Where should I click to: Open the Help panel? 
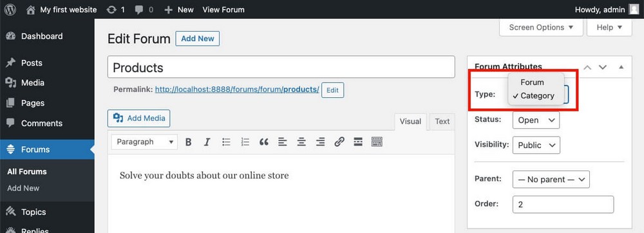click(609, 28)
